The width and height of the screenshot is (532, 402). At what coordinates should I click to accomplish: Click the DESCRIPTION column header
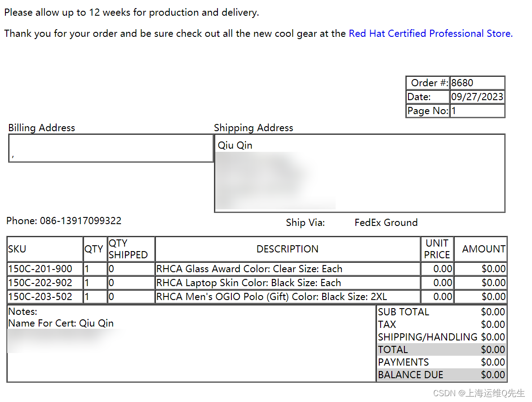tap(288, 249)
